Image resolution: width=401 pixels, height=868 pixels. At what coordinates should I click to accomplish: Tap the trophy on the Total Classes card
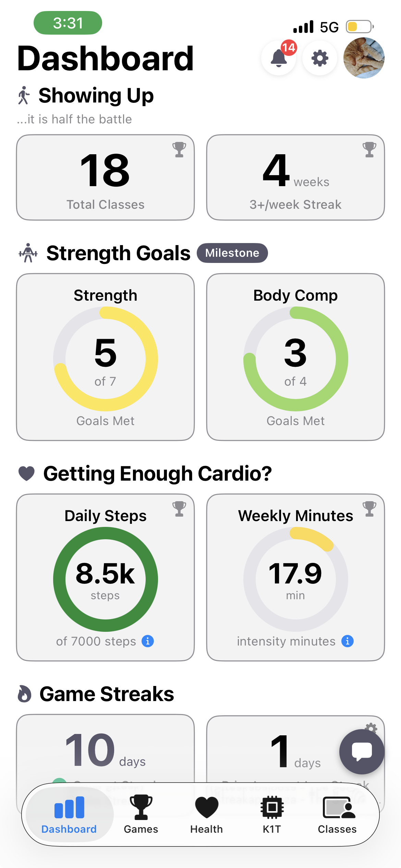179,150
